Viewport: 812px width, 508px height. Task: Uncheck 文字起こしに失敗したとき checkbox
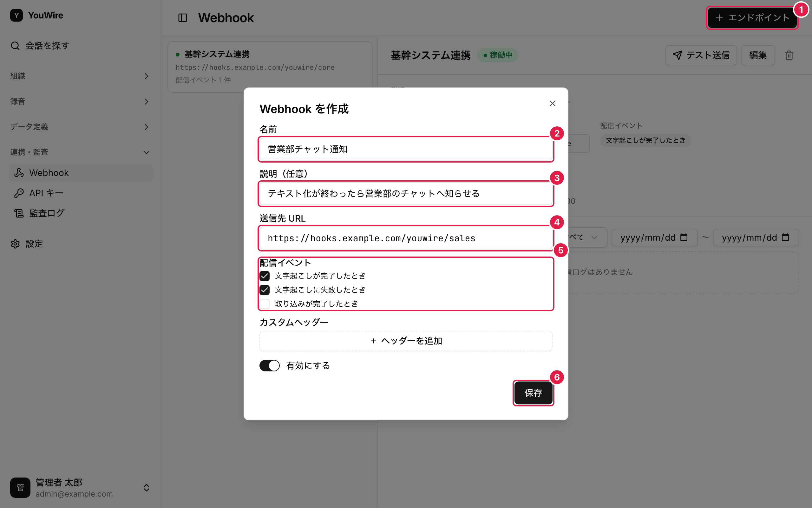coord(265,290)
